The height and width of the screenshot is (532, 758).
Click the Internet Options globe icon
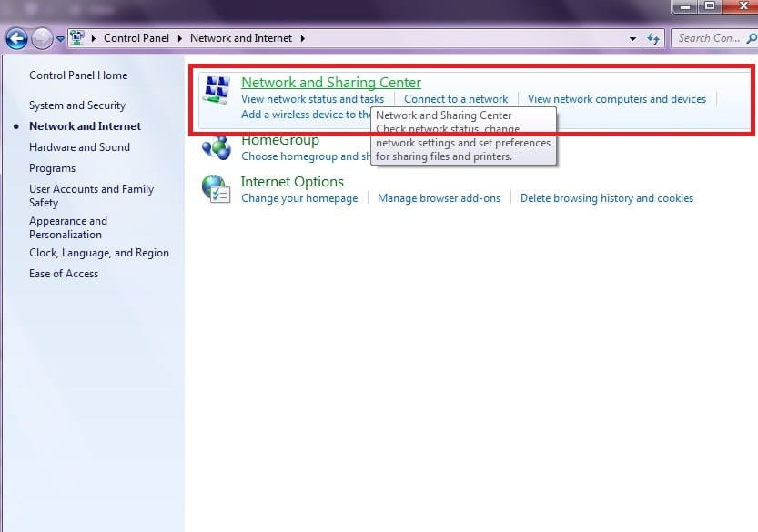[216, 189]
